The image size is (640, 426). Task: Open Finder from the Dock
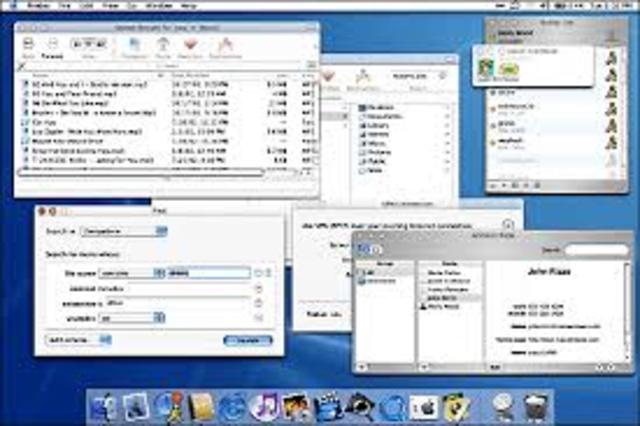pyautogui.click(x=103, y=406)
